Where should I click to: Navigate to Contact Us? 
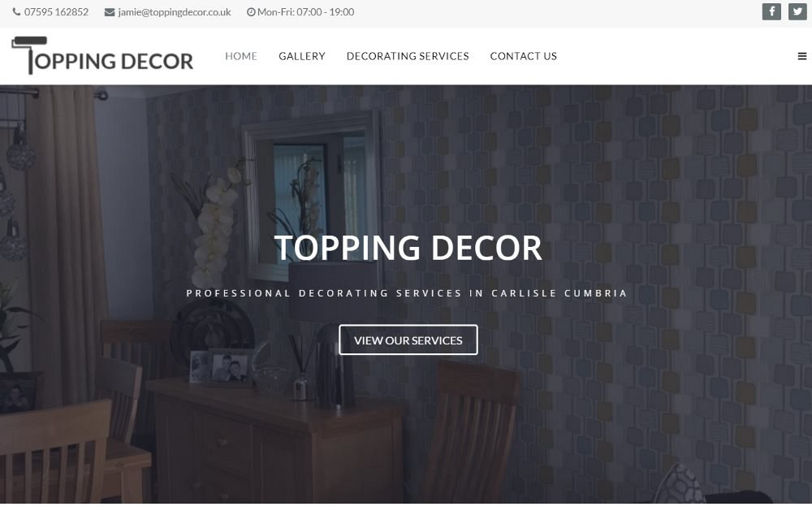(x=524, y=56)
